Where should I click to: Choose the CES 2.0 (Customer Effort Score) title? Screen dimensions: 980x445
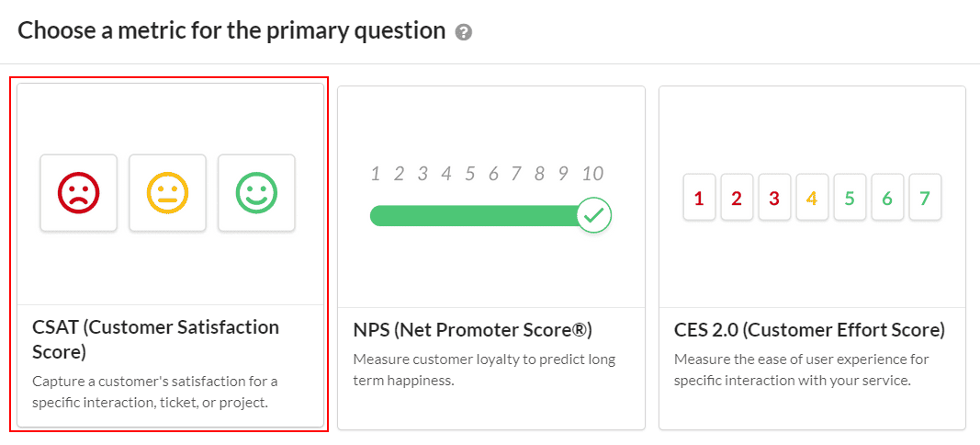coord(809,330)
